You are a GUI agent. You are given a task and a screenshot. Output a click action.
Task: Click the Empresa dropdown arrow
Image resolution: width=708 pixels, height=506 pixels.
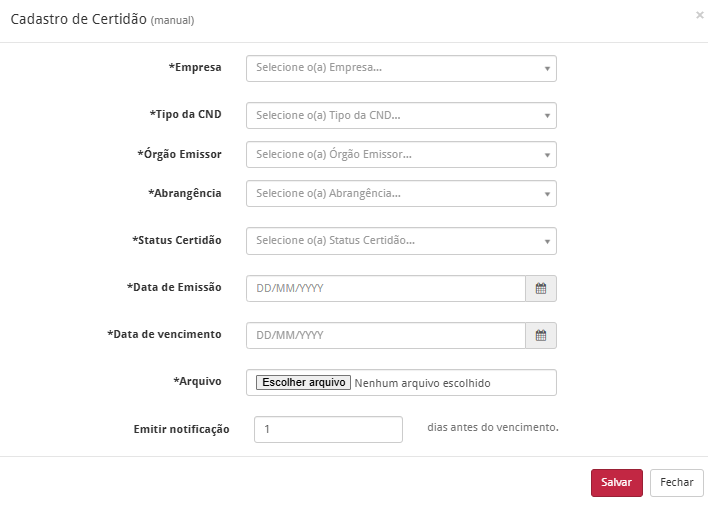pyautogui.click(x=547, y=69)
